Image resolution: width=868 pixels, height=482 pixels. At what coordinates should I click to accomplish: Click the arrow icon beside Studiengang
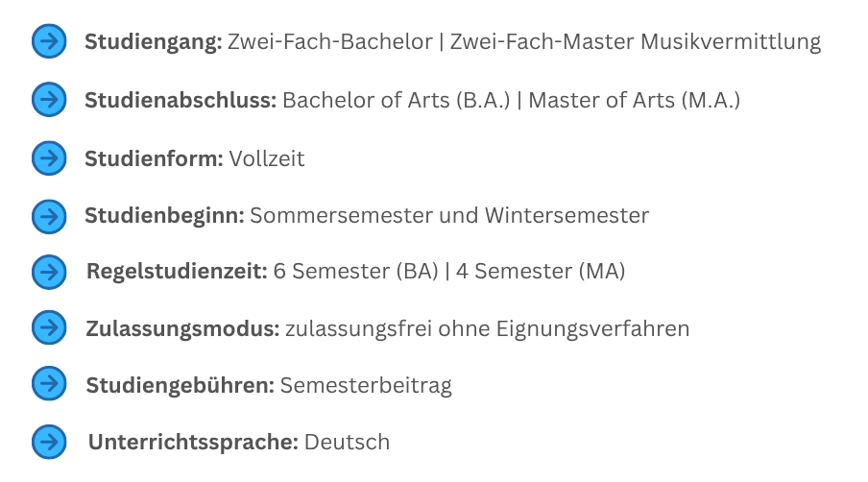(49, 41)
